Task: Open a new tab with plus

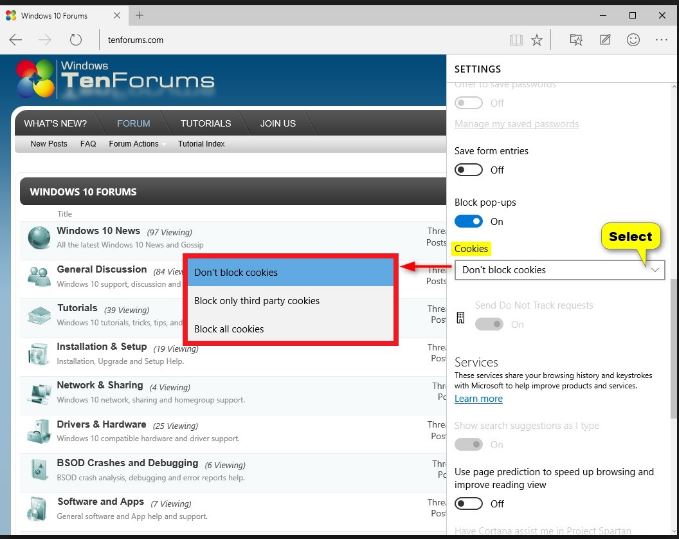Action: 139,16
